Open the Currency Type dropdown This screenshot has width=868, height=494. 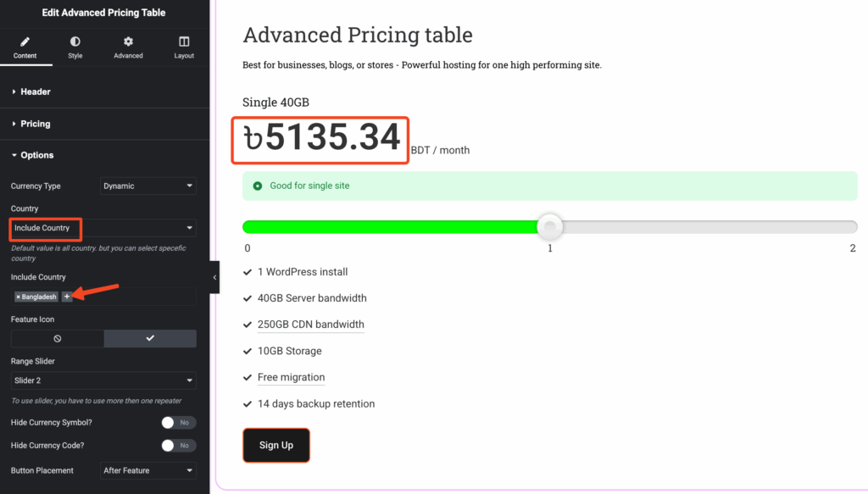click(148, 186)
